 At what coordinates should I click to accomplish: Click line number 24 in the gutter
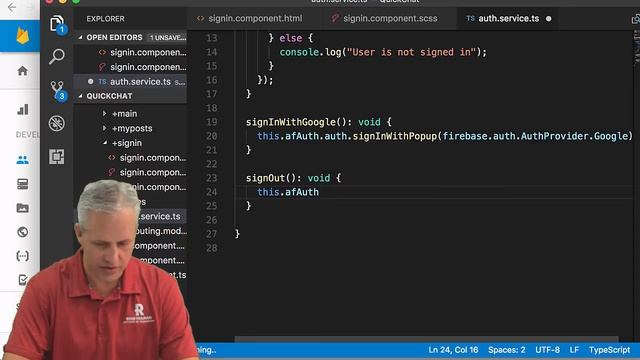[x=211, y=192]
